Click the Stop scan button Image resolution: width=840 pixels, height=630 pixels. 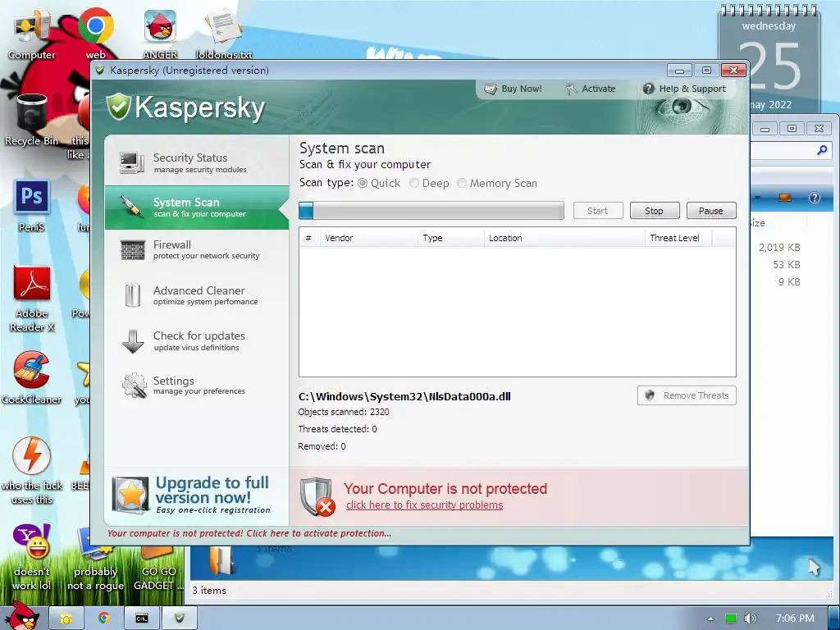(x=654, y=211)
